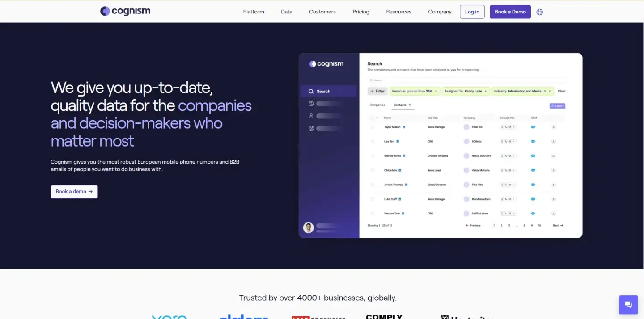
Task: Click the Search input field in app
Action: [466, 80]
